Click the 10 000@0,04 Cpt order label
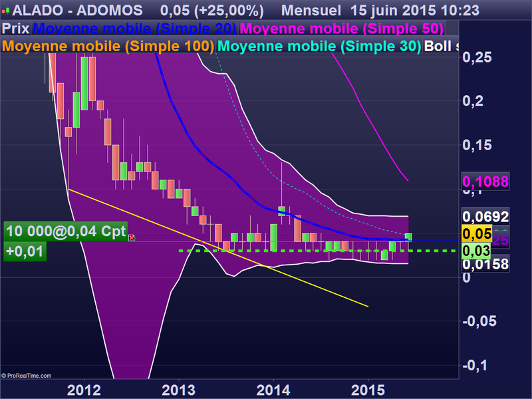This screenshot has height=399, width=532. 66,231
